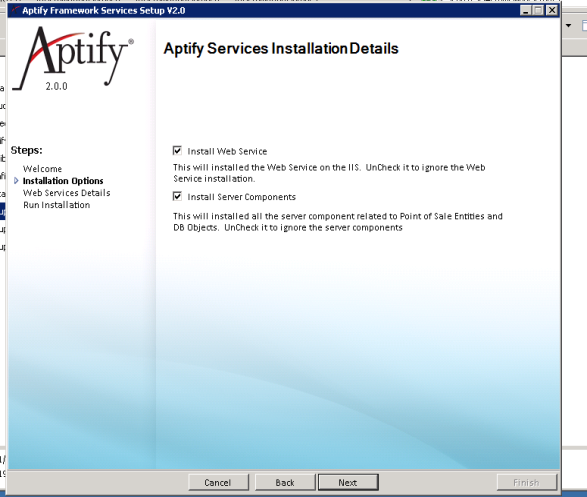Open dropdown arrow in the background window
Image resolution: width=587 pixels, height=497 pixels.
pyautogui.click(x=569, y=25)
